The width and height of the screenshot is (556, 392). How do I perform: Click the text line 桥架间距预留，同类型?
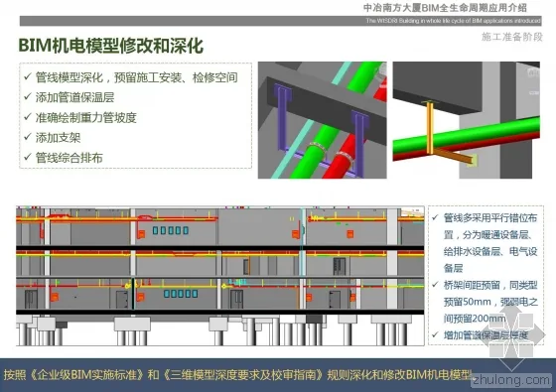tap(490, 285)
